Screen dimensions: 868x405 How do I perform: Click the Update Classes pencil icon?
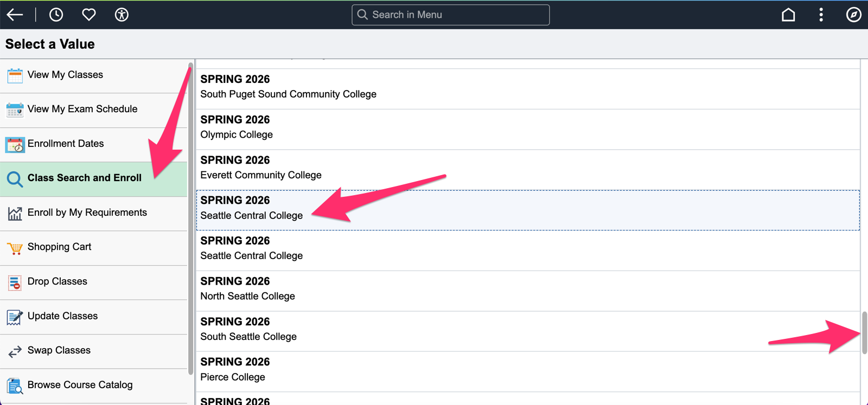click(15, 317)
